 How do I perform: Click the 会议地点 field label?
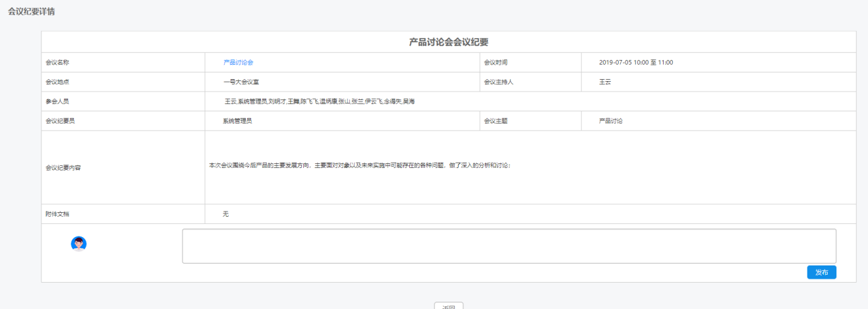(x=57, y=82)
